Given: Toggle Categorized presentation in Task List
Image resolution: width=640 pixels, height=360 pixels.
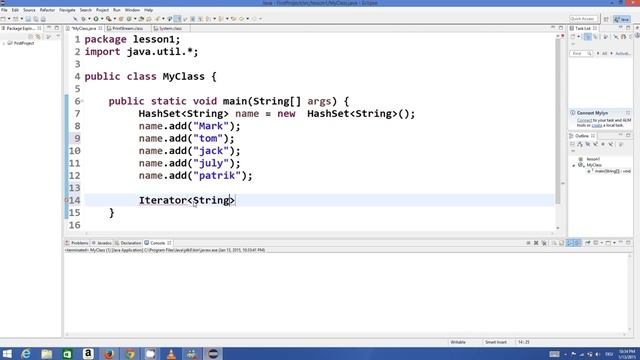Looking at the screenshot, I should pyautogui.click(x=587, y=37).
